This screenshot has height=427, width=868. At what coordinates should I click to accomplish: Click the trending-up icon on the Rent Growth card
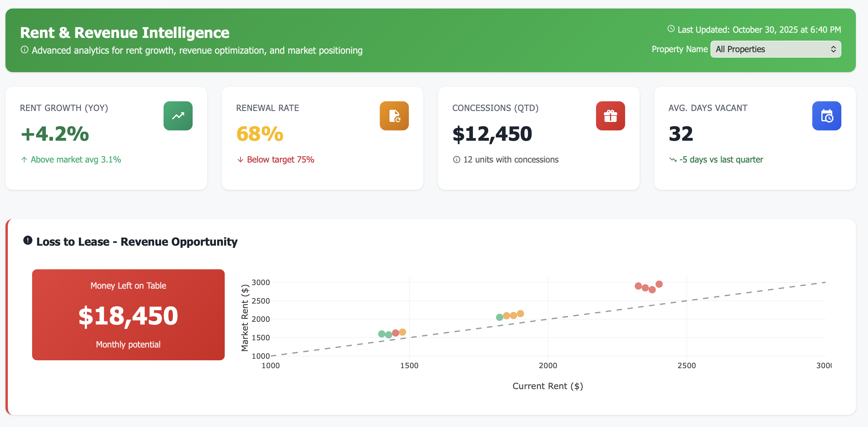[178, 116]
